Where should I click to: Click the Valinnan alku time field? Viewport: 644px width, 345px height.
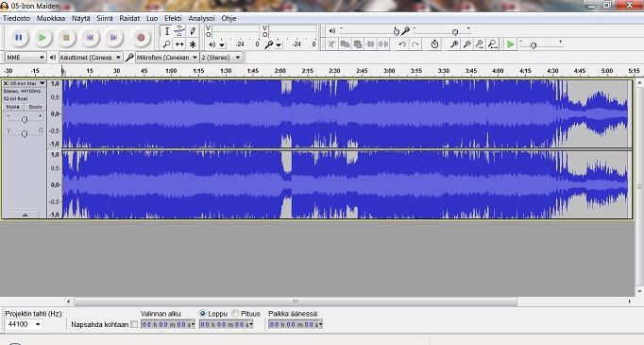168,324
